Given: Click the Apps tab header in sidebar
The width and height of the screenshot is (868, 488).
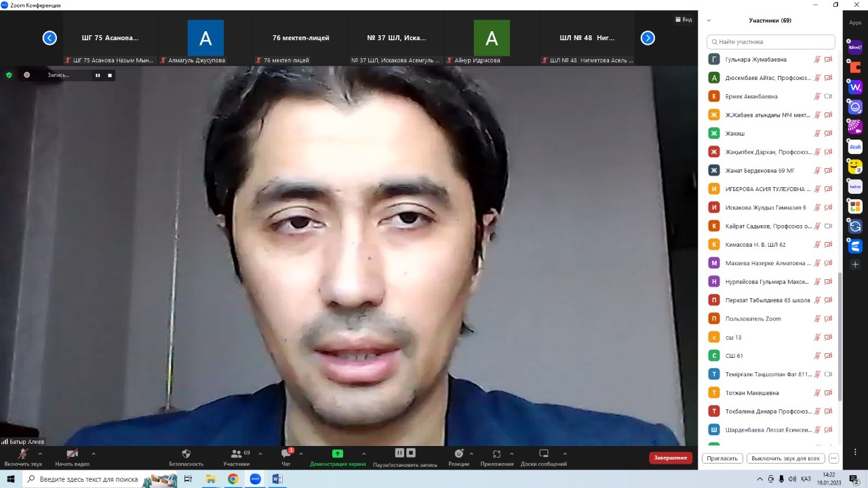Looking at the screenshot, I should point(855,22).
